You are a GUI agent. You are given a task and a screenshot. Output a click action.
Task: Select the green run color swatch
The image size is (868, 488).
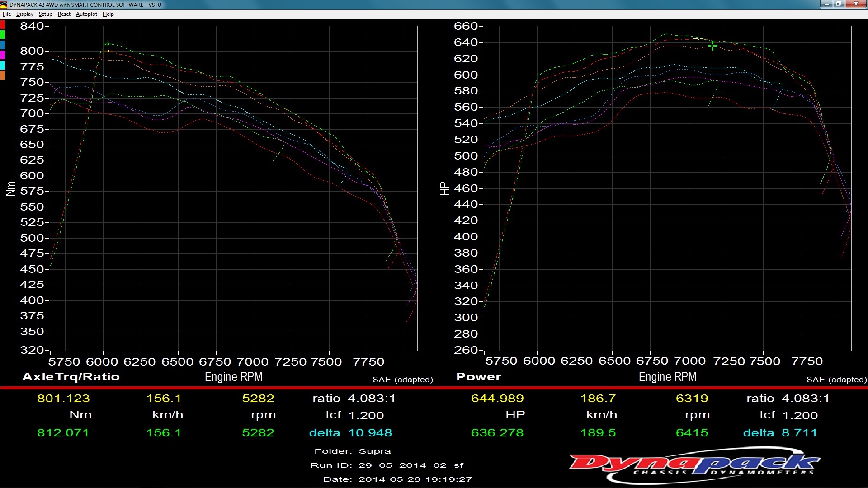[3, 35]
